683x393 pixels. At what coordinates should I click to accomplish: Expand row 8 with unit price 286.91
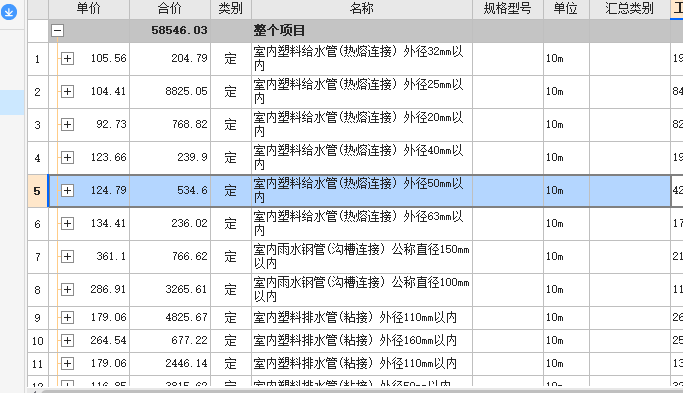click(x=67, y=289)
